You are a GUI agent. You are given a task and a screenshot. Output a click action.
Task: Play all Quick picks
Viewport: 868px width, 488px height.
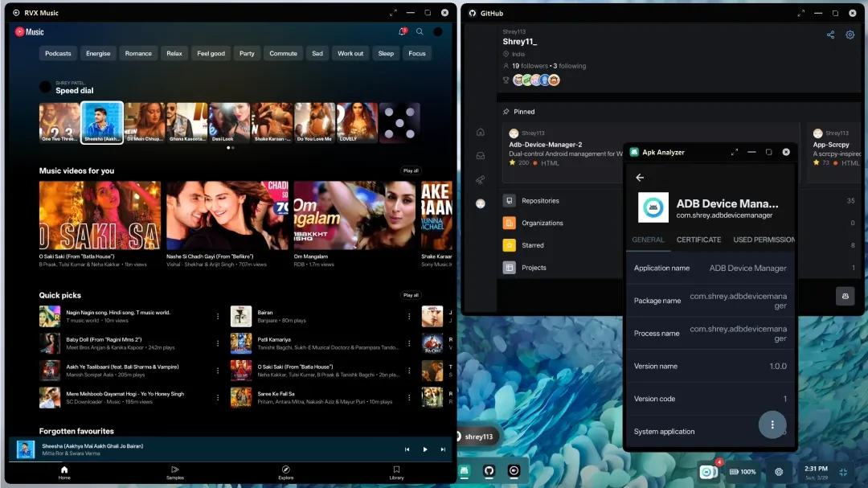coord(411,295)
